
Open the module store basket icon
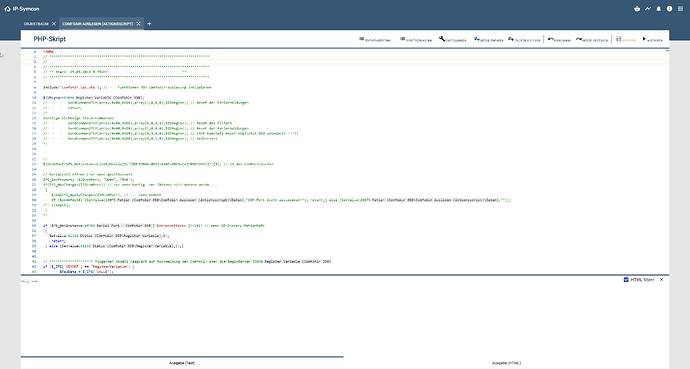pos(637,8)
